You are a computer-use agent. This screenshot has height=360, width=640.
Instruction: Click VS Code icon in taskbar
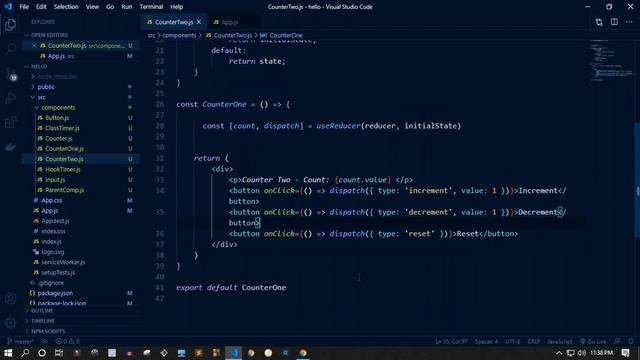233,353
